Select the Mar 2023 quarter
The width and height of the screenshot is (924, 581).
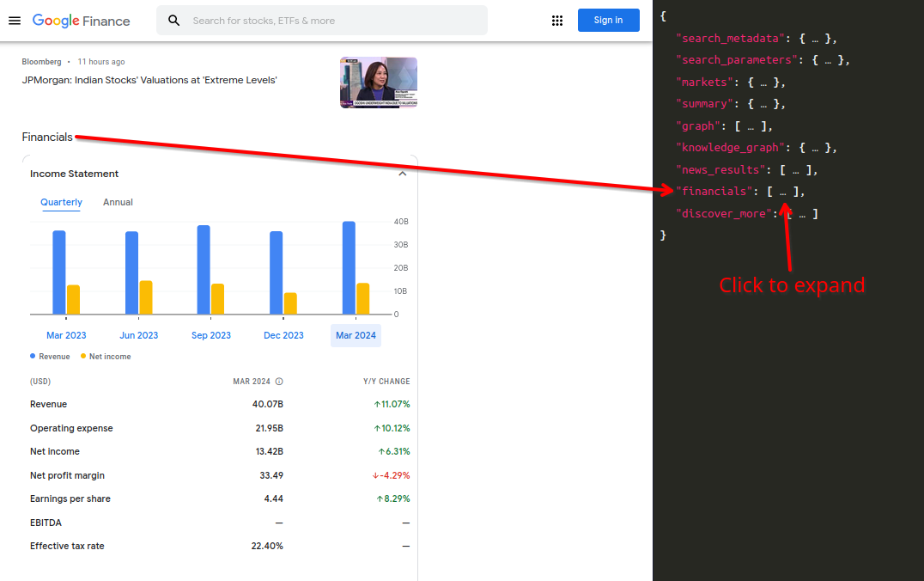point(66,335)
